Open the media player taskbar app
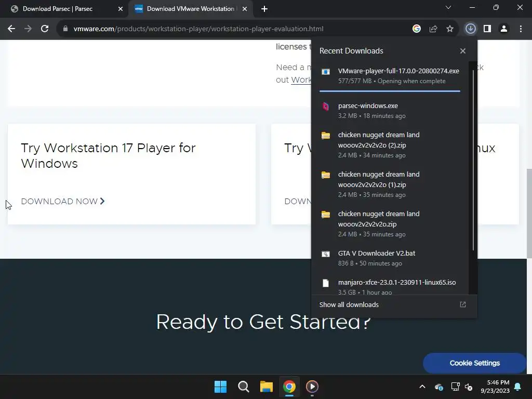Screen dimensions: 532x399 [x=312, y=387]
